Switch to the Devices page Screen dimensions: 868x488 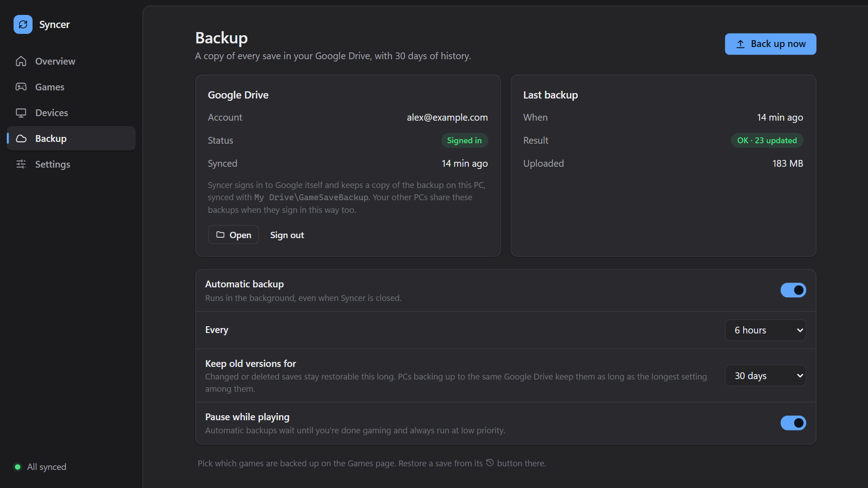[71, 113]
